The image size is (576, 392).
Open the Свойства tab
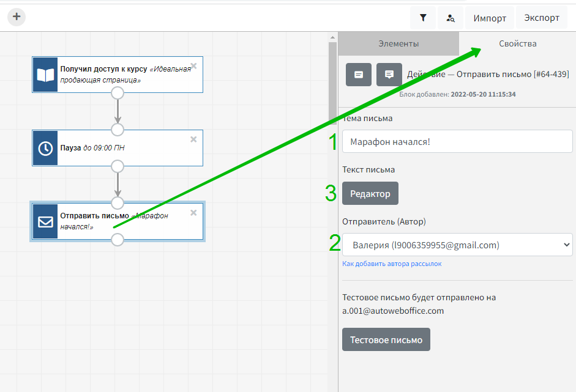point(517,44)
